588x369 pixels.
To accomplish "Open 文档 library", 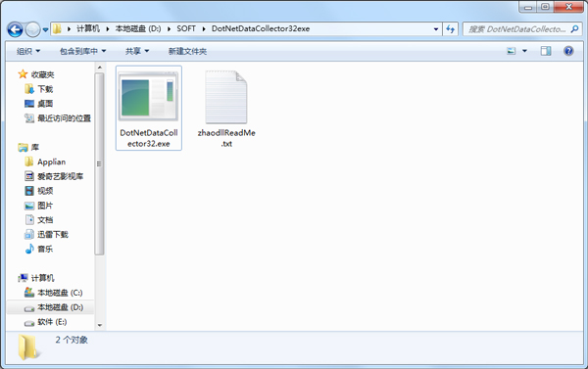I will pyautogui.click(x=45, y=220).
